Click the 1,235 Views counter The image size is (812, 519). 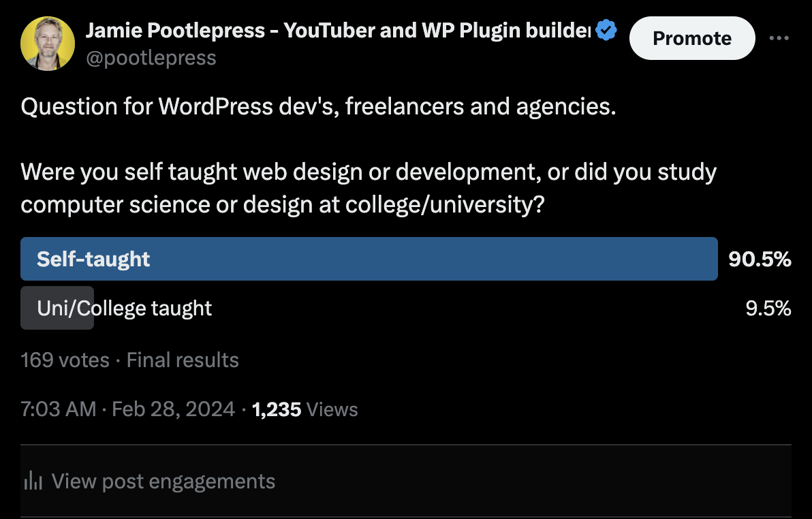point(304,409)
